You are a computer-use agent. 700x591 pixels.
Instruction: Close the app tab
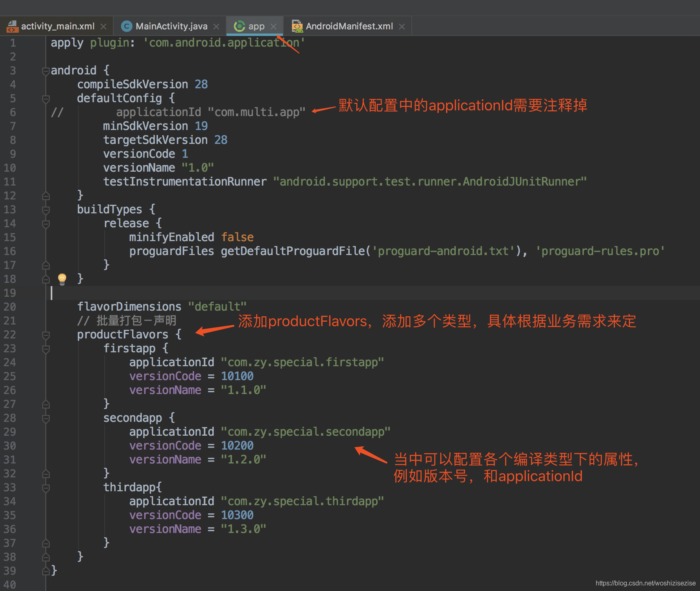click(x=274, y=27)
